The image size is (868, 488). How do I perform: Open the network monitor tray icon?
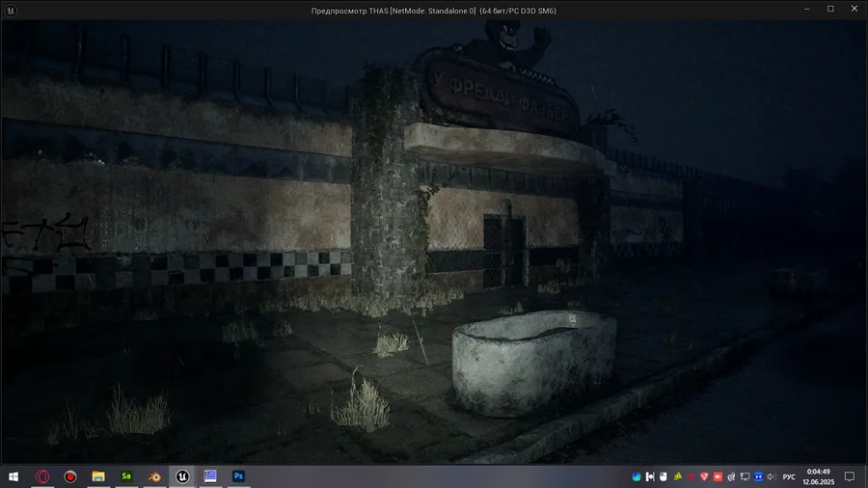[x=746, y=476]
